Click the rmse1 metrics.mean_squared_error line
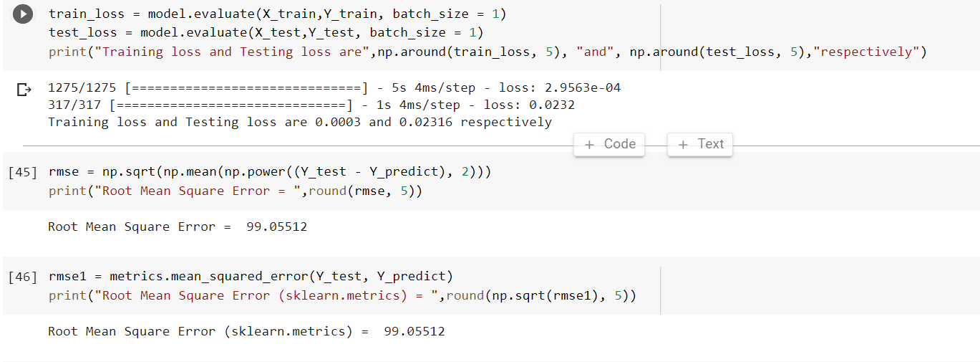 (251, 277)
